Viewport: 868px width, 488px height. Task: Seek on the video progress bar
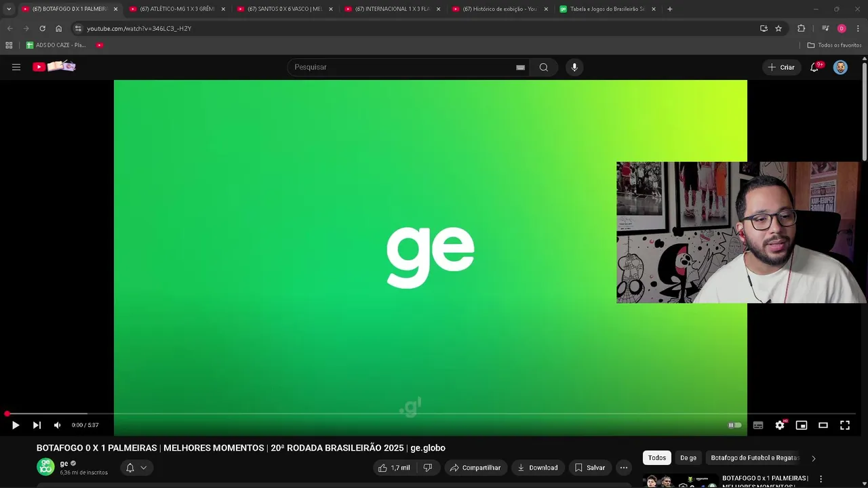[x=431, y=413]
